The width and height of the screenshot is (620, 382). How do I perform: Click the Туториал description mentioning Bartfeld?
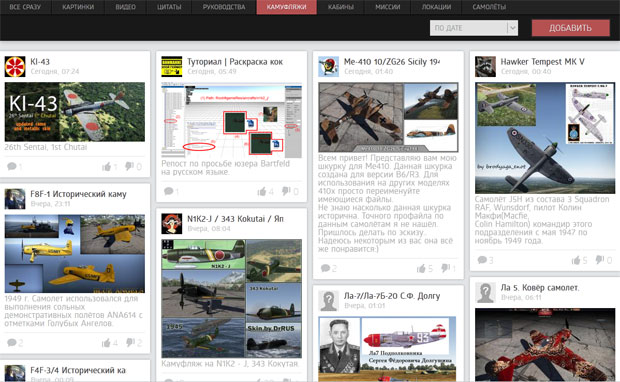click(x=225, y=168)
